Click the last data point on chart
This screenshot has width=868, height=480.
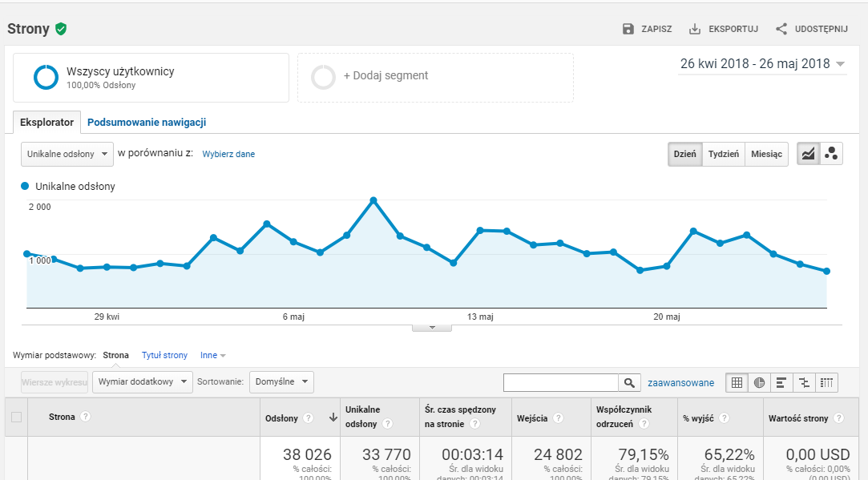click(827, 272)
